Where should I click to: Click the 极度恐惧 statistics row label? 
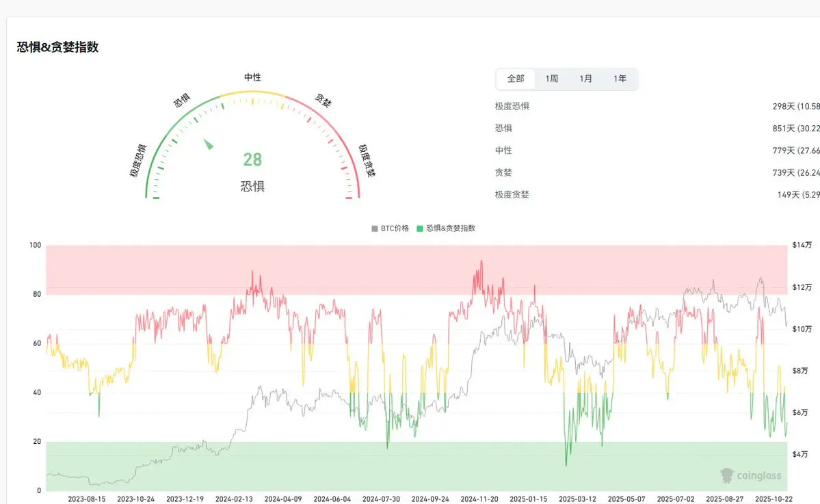512,106
